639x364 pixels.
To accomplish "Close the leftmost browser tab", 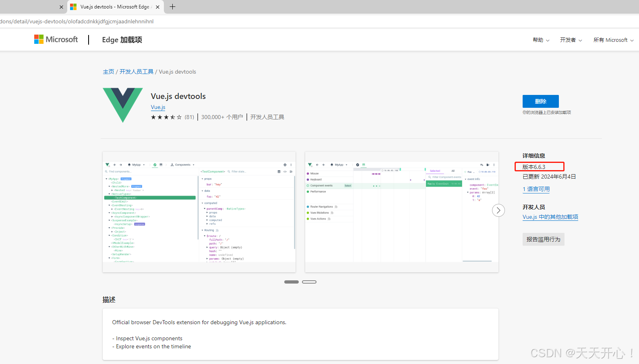I will pos(61,7).
